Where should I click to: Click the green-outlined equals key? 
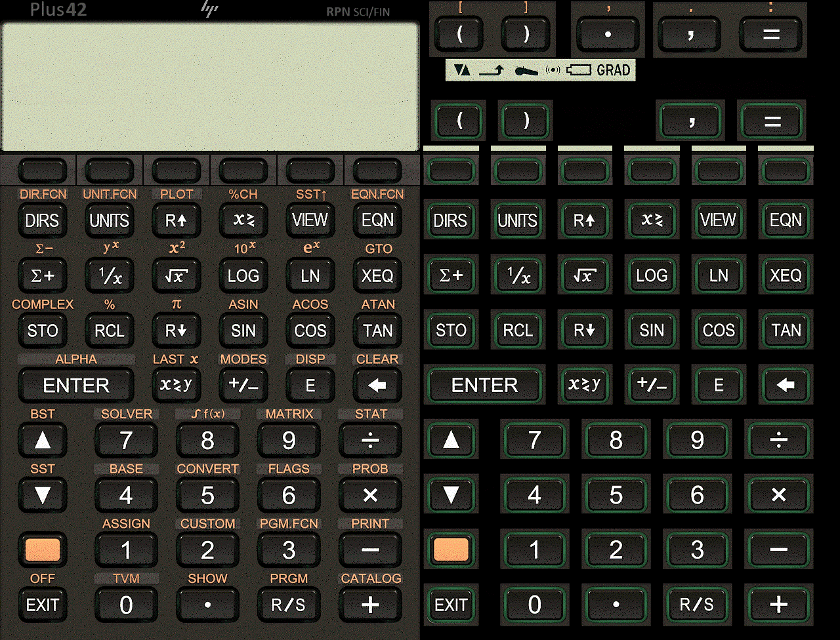pos(772,121)
